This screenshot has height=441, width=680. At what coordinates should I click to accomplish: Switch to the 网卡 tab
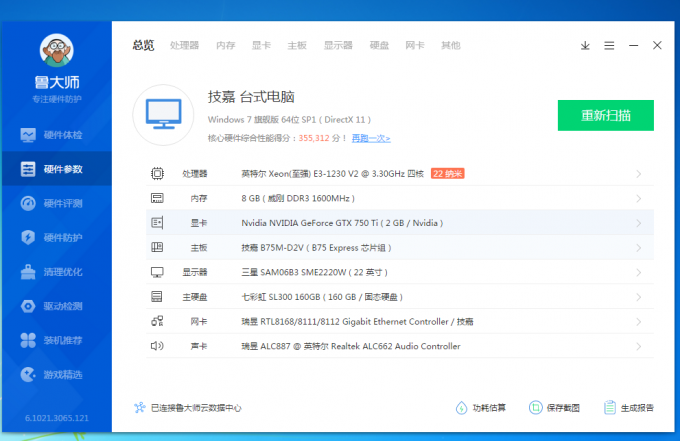tap(415, 45)
